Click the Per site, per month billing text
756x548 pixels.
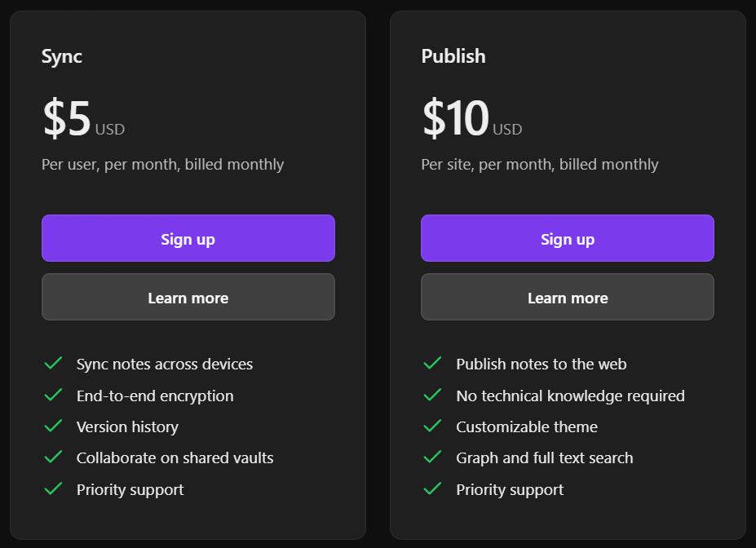click(540, 165)
